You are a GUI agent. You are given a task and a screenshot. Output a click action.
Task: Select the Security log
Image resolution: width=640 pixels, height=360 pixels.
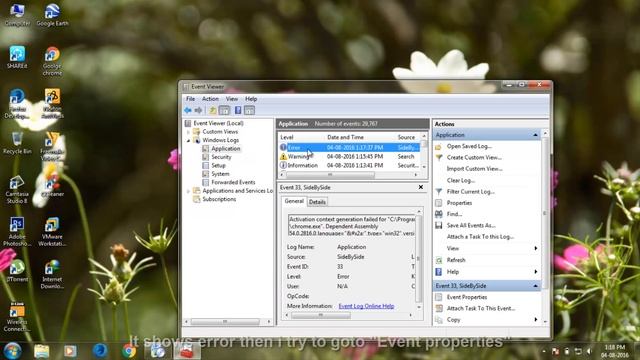221,157
